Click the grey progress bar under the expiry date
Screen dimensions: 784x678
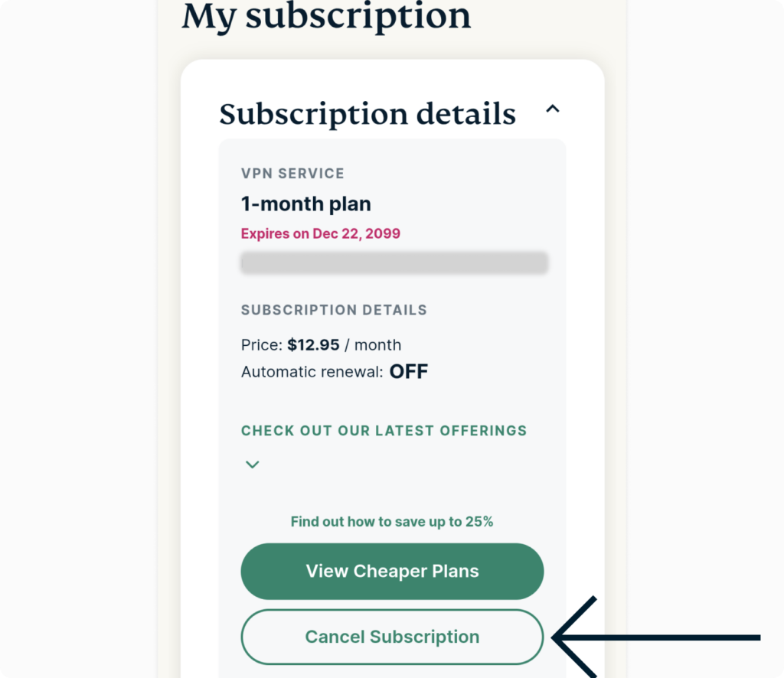394,263
